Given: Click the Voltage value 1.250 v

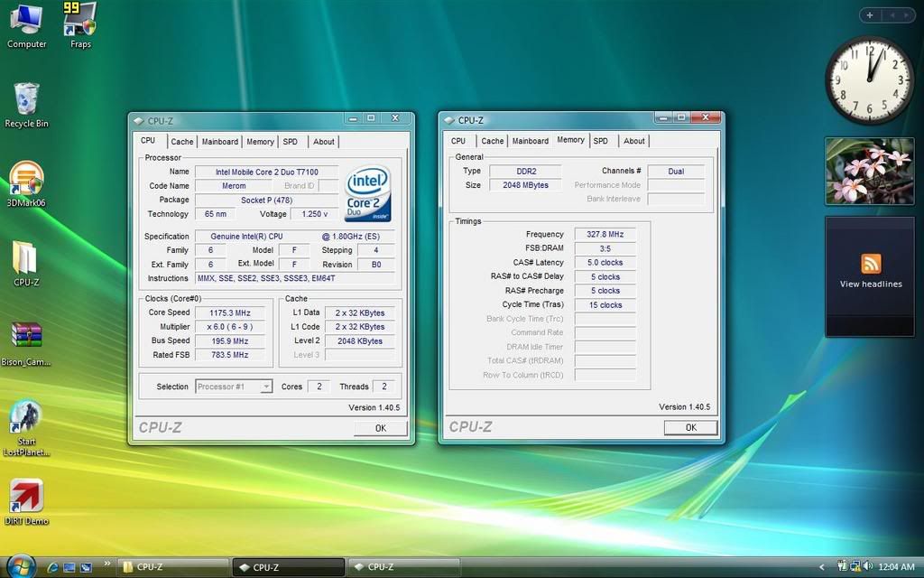Looking at the screenshot, I should pos(315,214).
